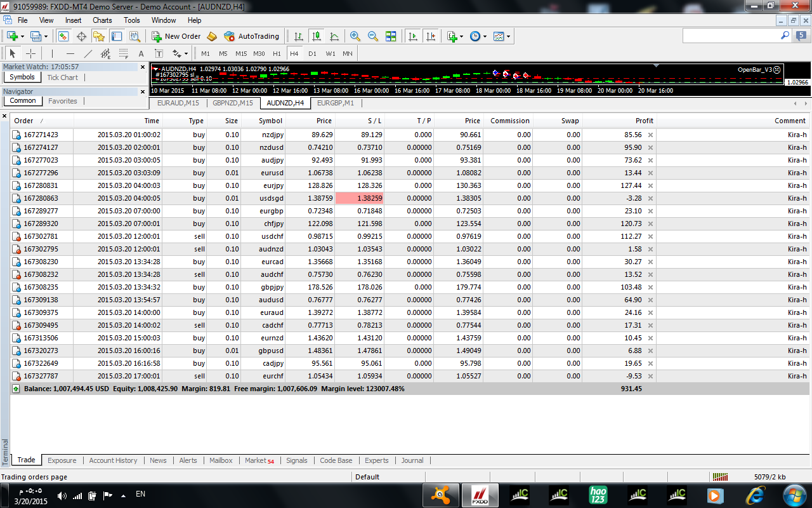Image resolution: width=812 pixels, height=508 pixels.
Task: Click the New Order button
Action: (176, 36)
